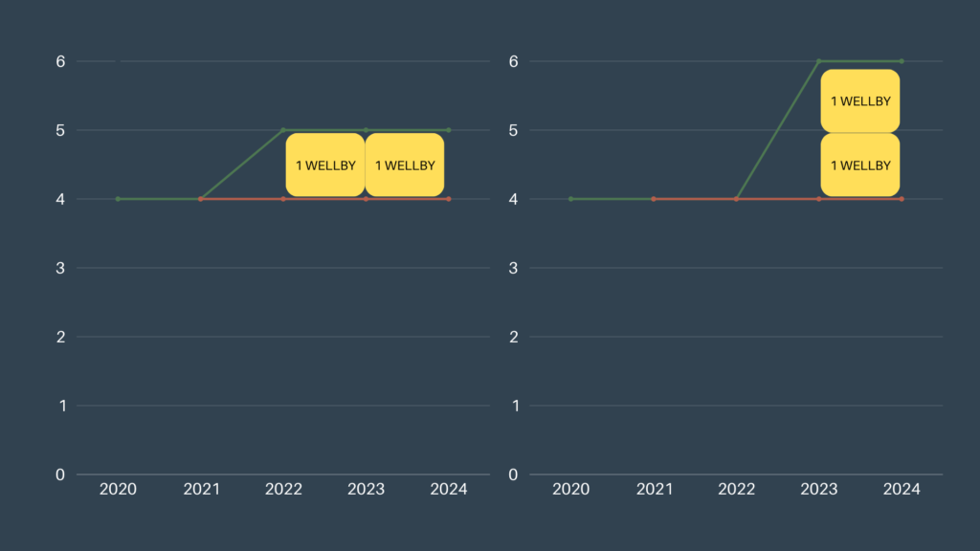Screen dimensions: 980x551
Task: Click the 2020 x-axis label in left chart
Action: coord(118,489)
